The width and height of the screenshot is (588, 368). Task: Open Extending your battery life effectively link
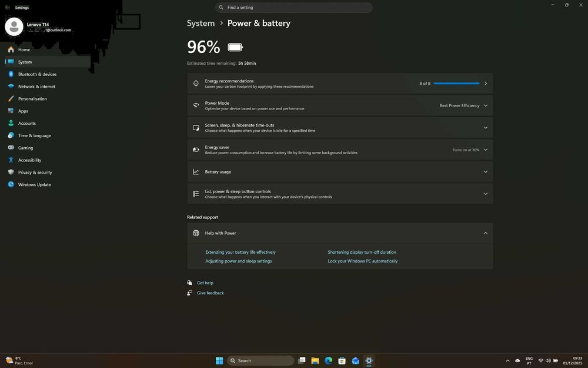(x=240, y=253)
